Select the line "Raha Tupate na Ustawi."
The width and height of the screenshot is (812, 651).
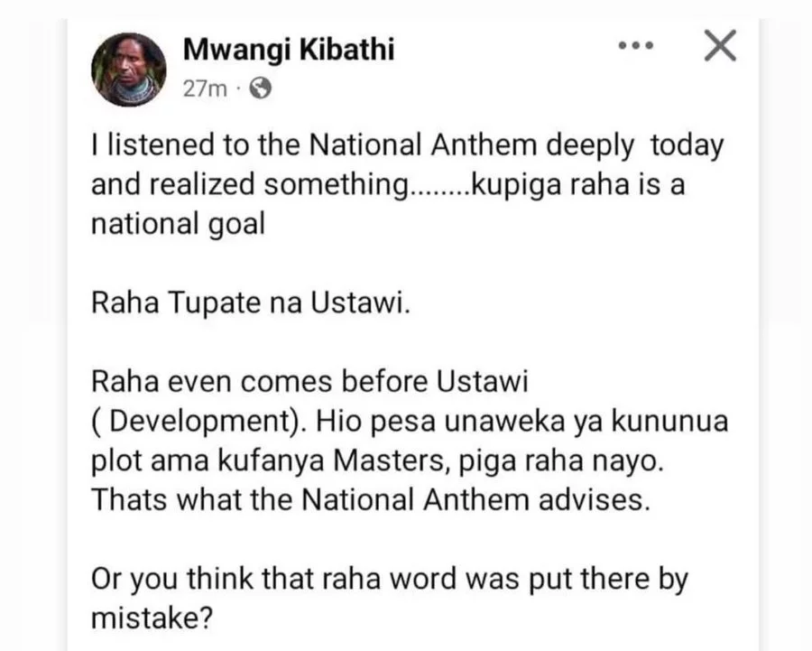pyautogui.click(x=250, y=302)
